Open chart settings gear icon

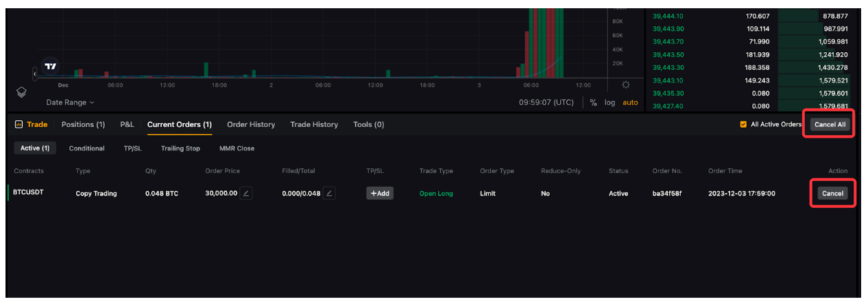(x=625, y=85)
